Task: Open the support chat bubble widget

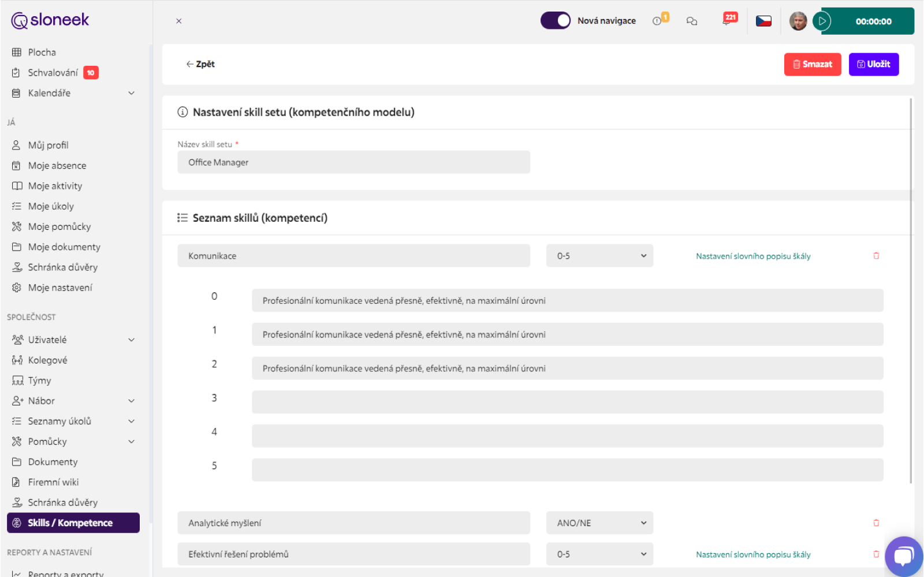Action: tap(904, 556)
